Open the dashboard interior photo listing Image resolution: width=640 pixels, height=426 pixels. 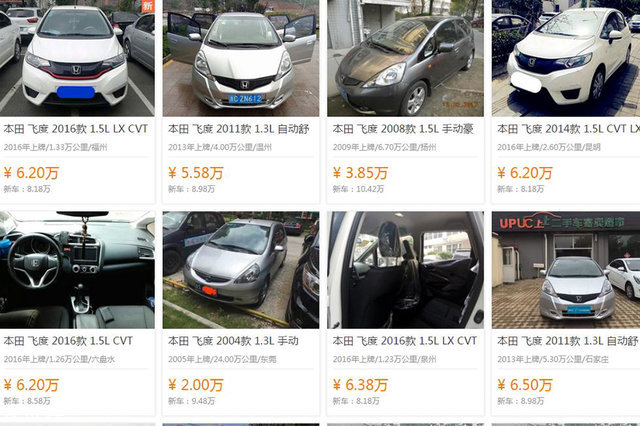[x=77, y=270]
